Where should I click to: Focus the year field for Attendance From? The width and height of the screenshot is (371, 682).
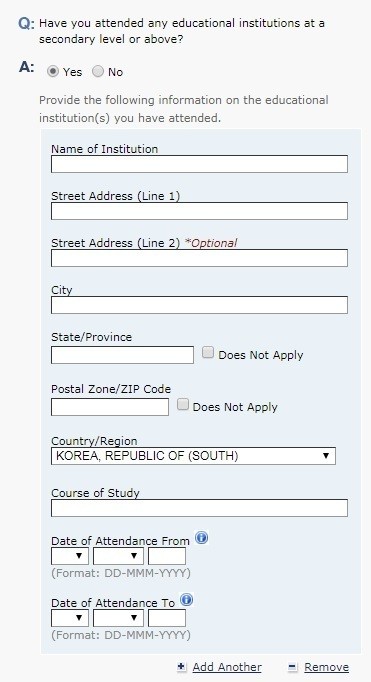(167, 556)
